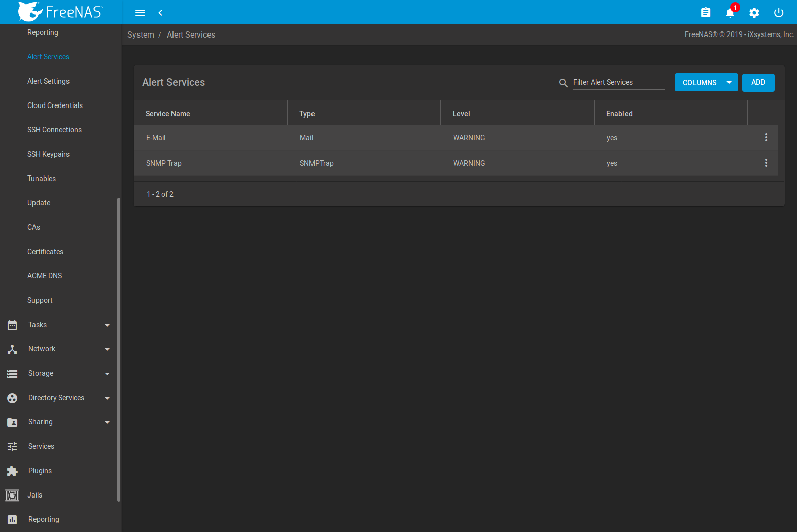797x532 pixels.
Task: Click Alert Services breadcrumb
Action: [191, 34]
